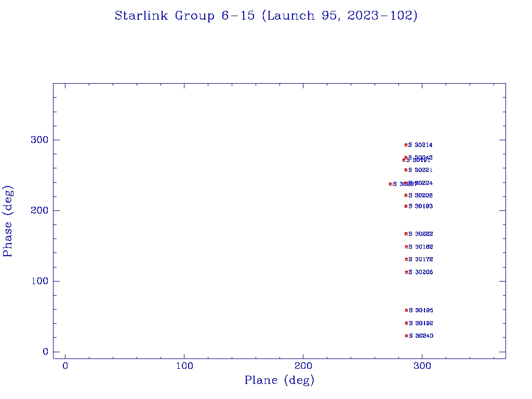
Task: Select the 'S 30193' satellite label
Action: tap(420, 206)
